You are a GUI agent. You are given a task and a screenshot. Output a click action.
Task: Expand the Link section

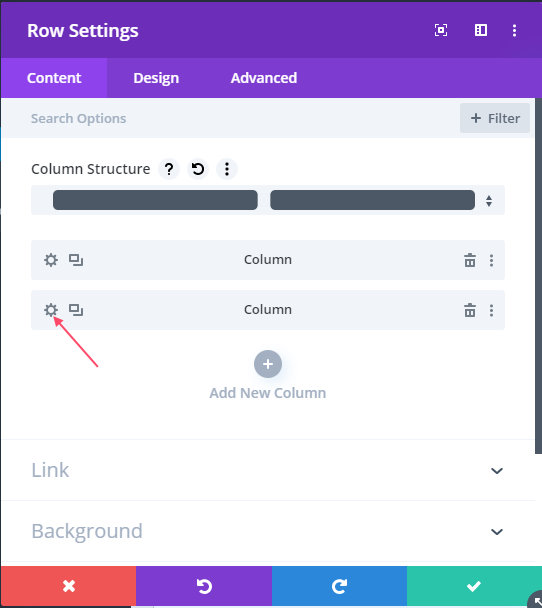268,470
